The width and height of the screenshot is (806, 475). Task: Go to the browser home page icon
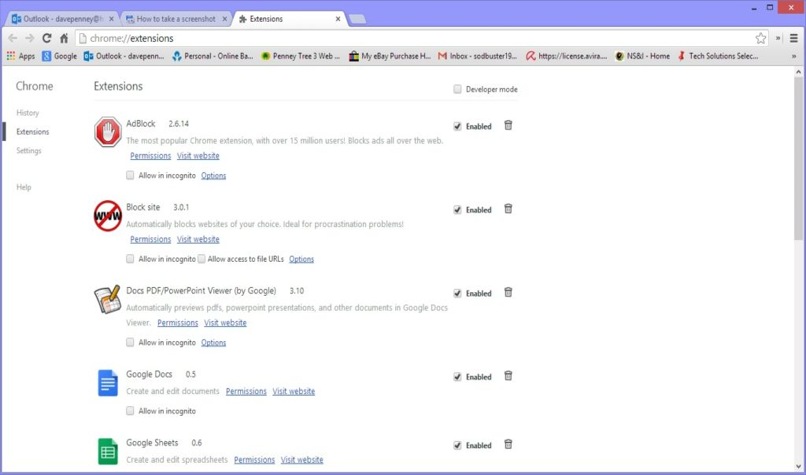[64, 38]
